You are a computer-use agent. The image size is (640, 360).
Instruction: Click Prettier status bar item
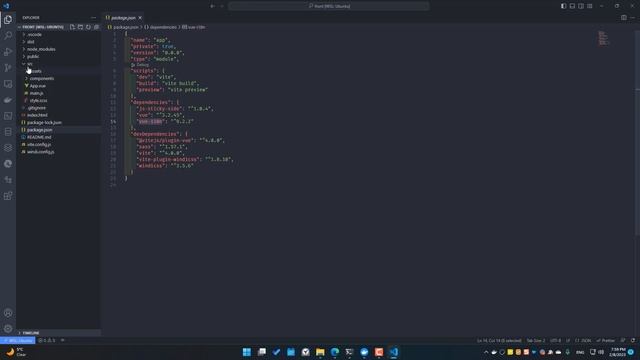coord(606,340)
